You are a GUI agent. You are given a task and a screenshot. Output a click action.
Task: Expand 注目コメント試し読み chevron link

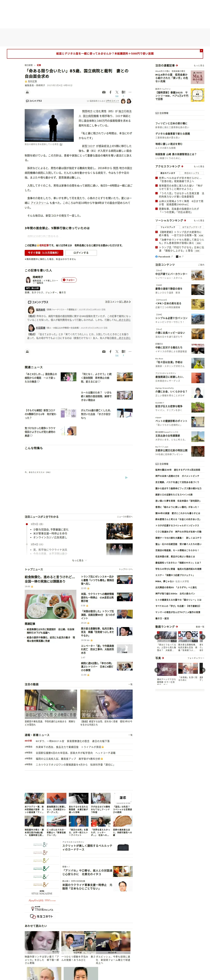tap(118, 302)
